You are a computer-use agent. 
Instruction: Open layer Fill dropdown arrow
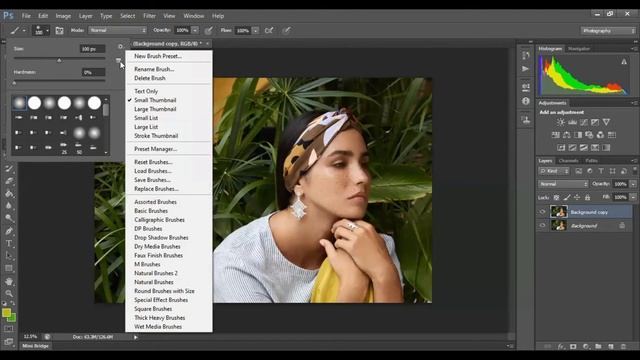coord(633,198)
